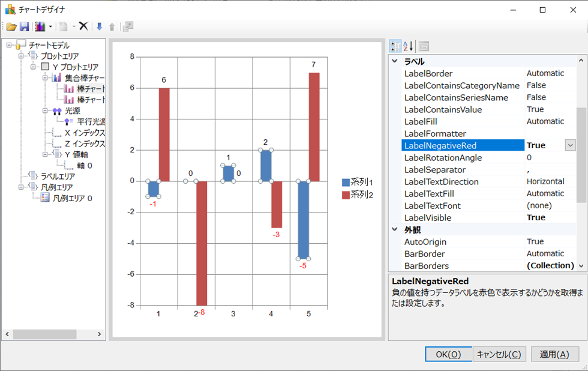Click the chart type icon in toolbar
588x371 pixels.
coord(40,27)
